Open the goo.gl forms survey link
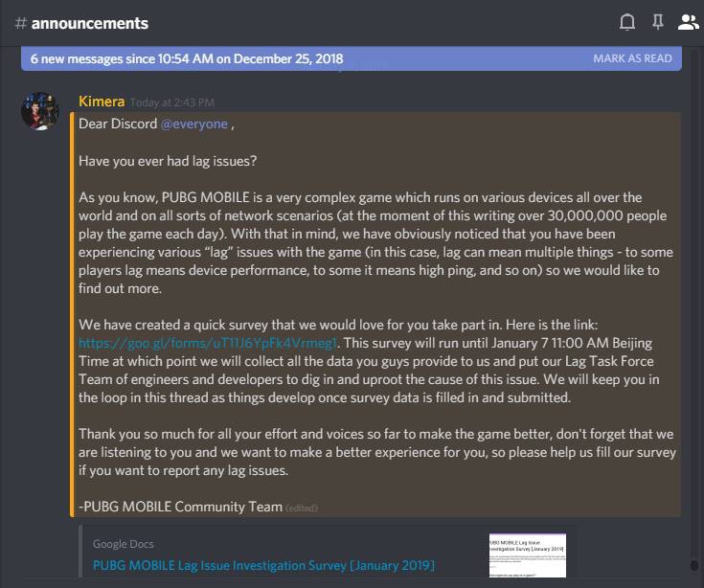This screenshot has width=704, height=588. [208, 344]
